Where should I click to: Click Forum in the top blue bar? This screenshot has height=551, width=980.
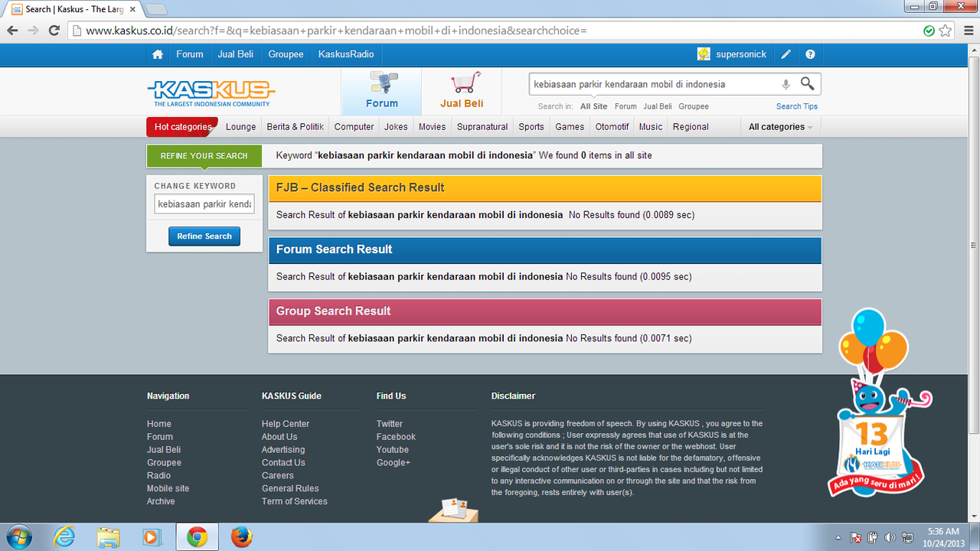[190, 54]
